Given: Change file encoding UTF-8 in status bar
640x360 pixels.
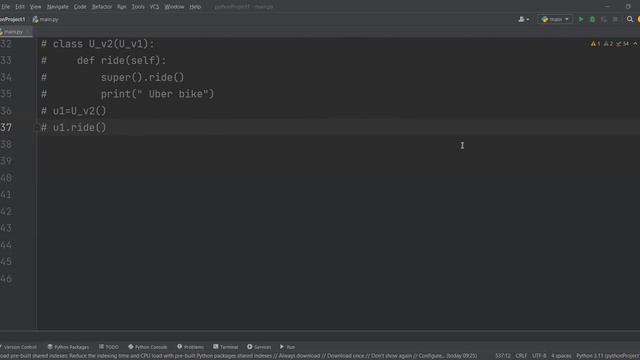Looking at the screenshot, I should pos(539,356).
